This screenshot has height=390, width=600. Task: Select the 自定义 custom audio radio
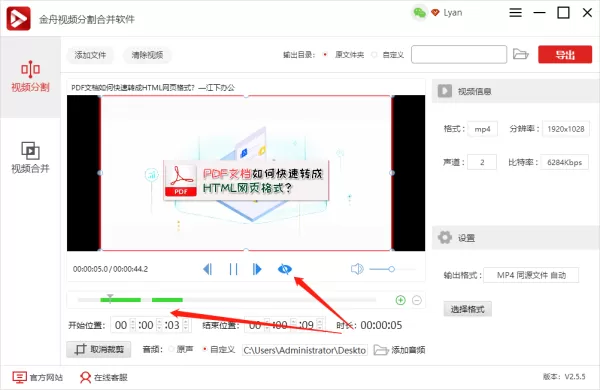click(x=205, y=349)
